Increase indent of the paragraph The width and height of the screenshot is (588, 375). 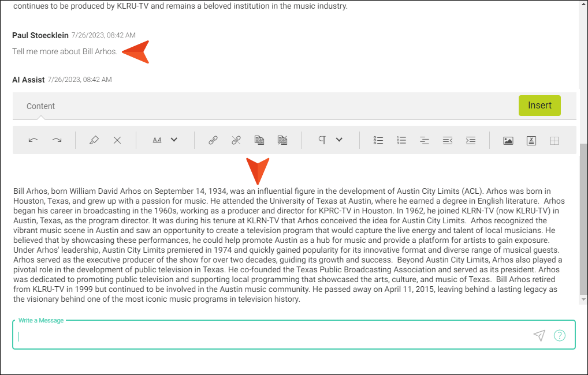(471, 140)
